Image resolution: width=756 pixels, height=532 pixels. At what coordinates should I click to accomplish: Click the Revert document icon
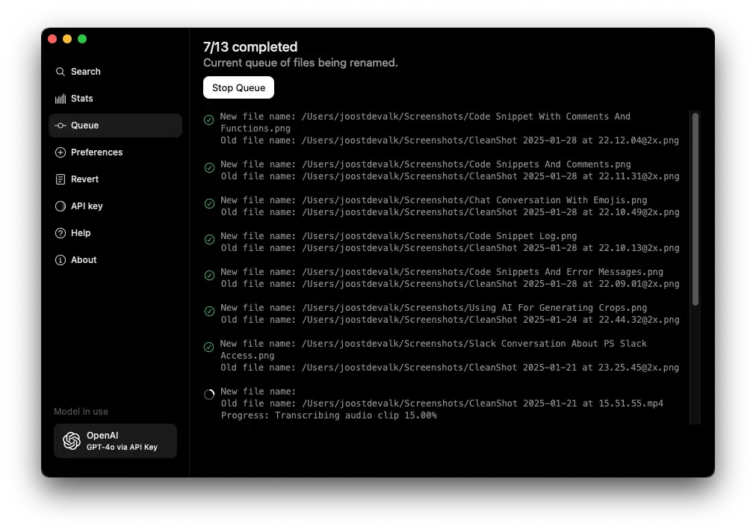coord(61,179)
